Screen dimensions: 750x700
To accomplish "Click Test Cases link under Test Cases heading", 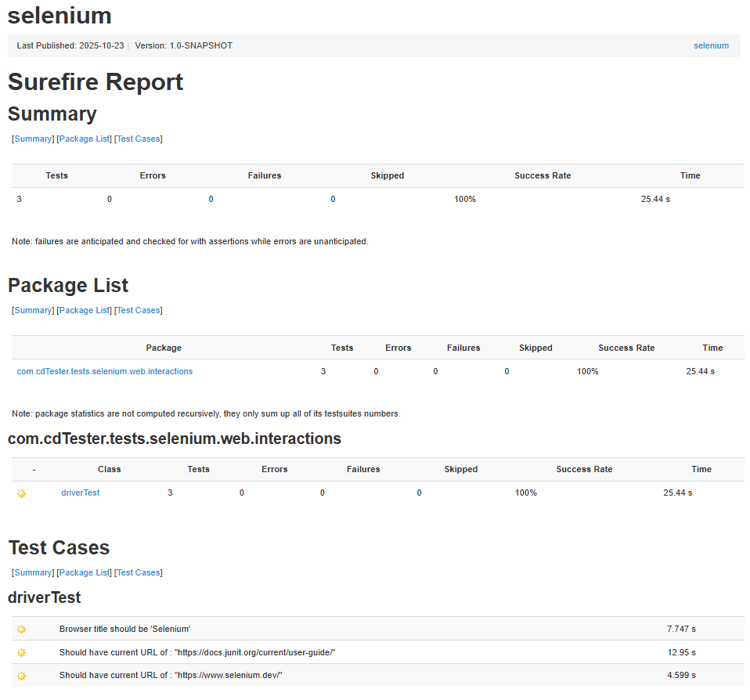I will (x=139, y=572).
